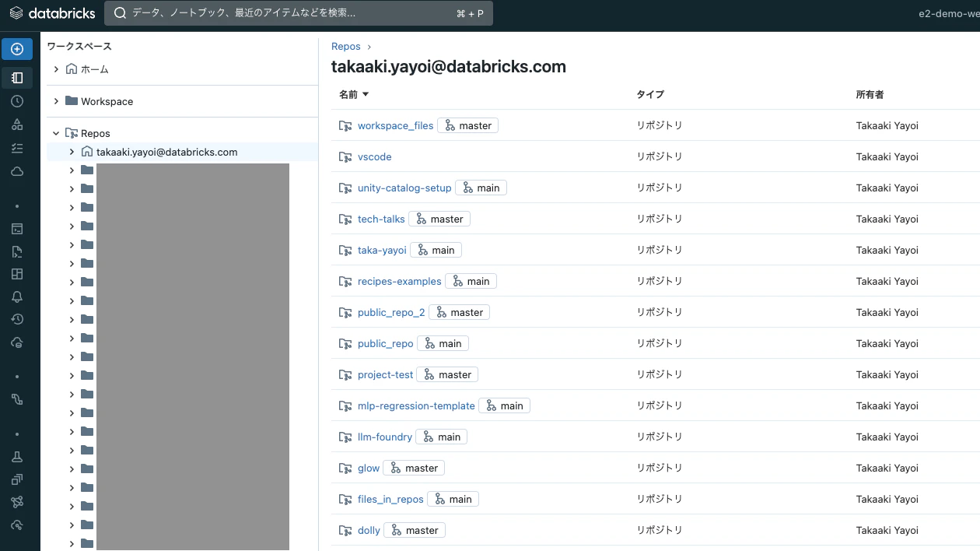Open the tech-talks repository

coord(381,219)
